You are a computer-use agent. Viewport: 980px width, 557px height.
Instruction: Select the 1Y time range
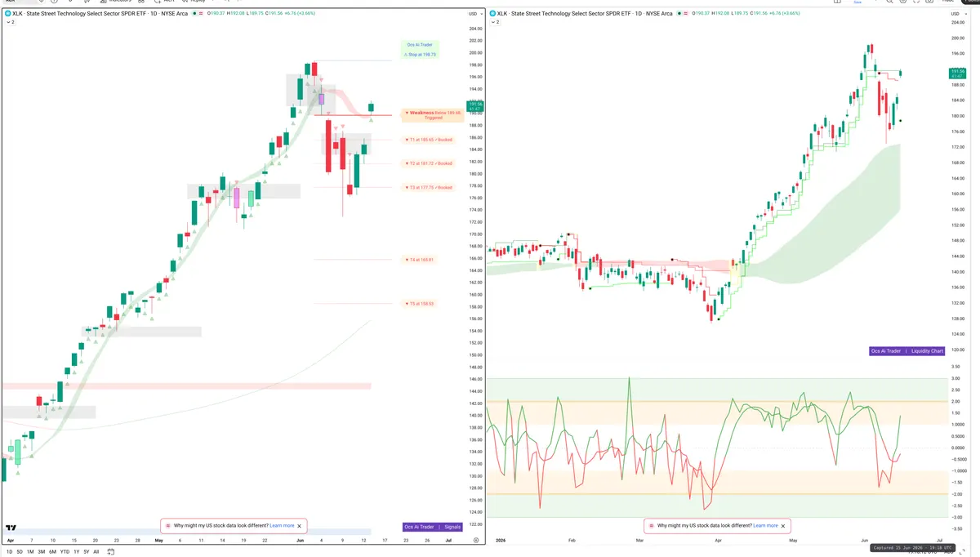(x=76, y=552)
